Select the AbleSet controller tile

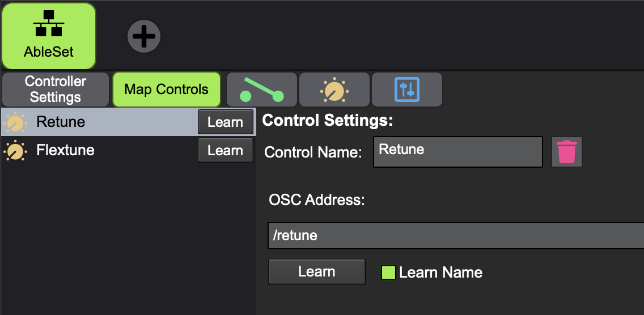49,35
